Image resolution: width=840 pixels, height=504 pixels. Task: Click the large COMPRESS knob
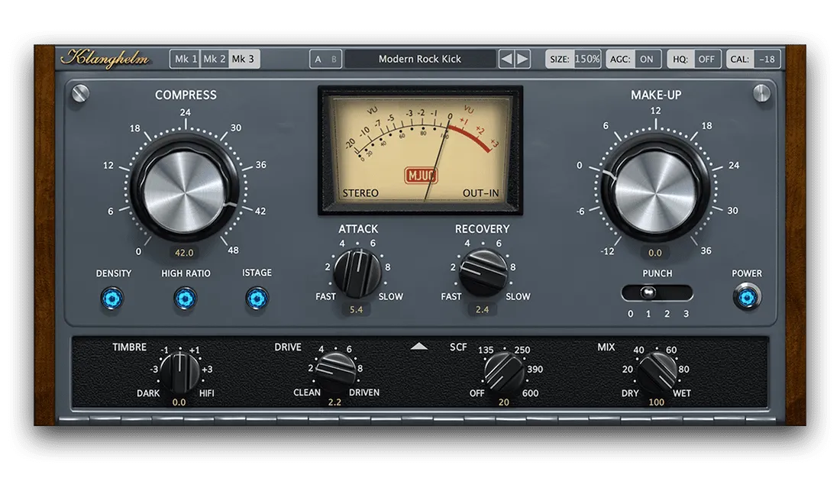pyautogui.click(x=185, y=189)
